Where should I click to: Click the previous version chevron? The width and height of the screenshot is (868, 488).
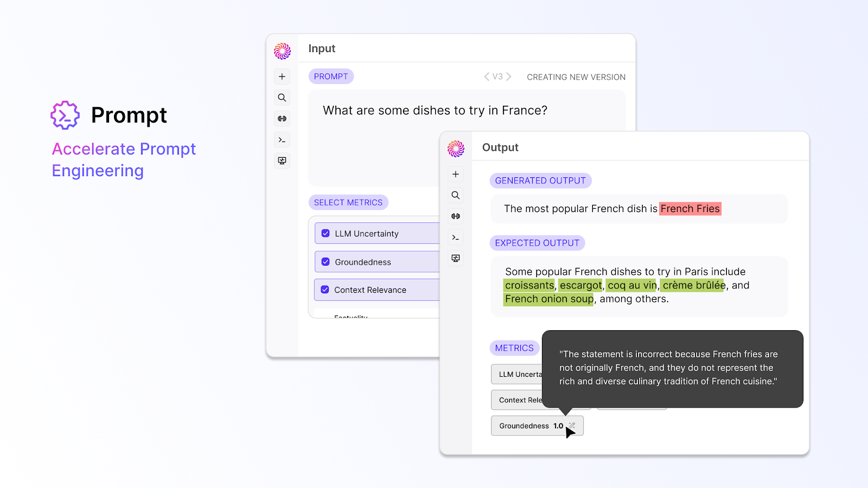coord(487,76)
